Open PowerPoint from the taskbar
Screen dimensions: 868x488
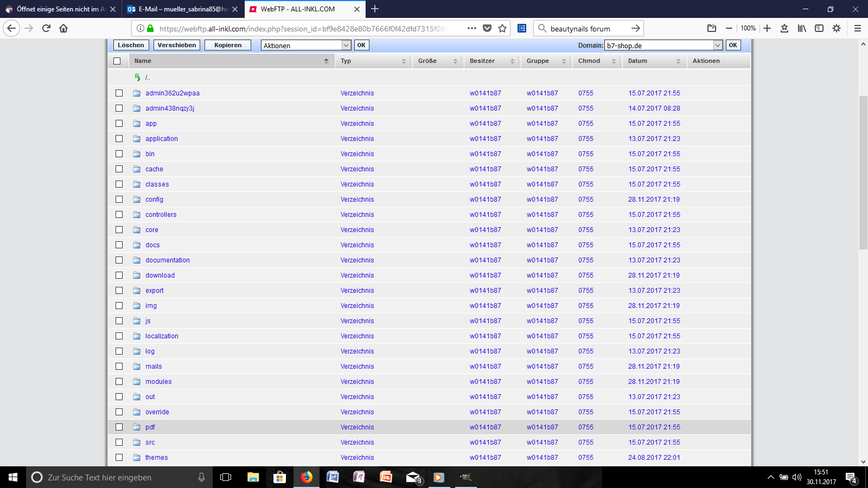[386, 477]
